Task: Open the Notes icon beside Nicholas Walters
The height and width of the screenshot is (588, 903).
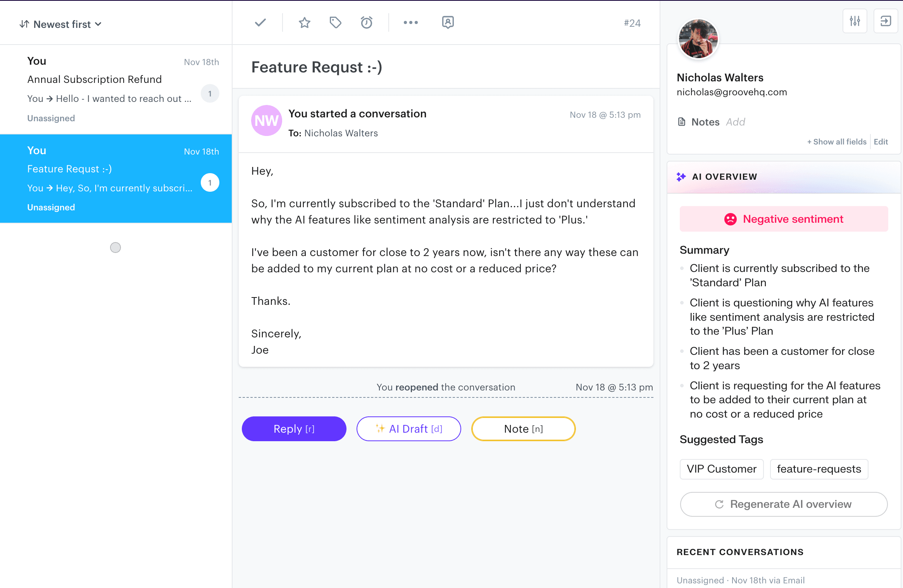Action: point(681,122)
